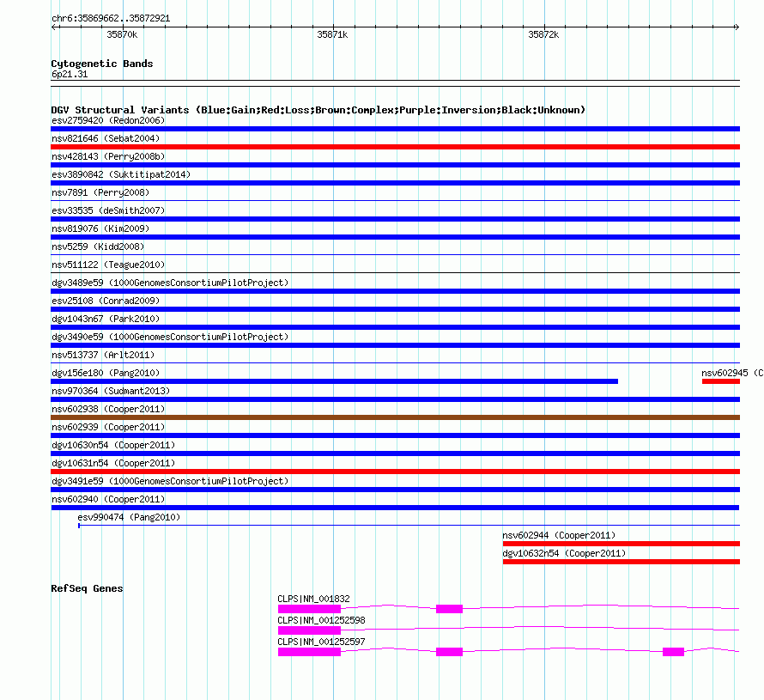Click the nsv511122 (Teague2010) label
The width and height of the screenshot is (764, 700).
pyautogui.click(x=108, y=265)
